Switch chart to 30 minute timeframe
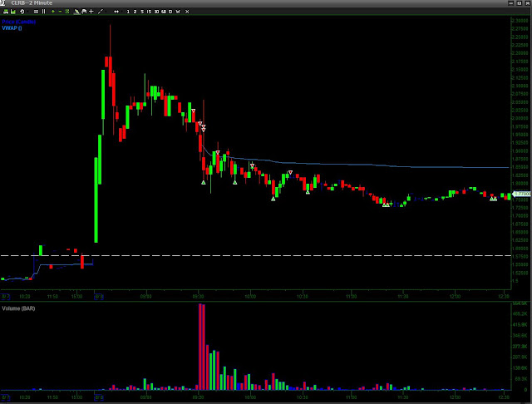This screenshot has width=532, height=404. (156, 12)
